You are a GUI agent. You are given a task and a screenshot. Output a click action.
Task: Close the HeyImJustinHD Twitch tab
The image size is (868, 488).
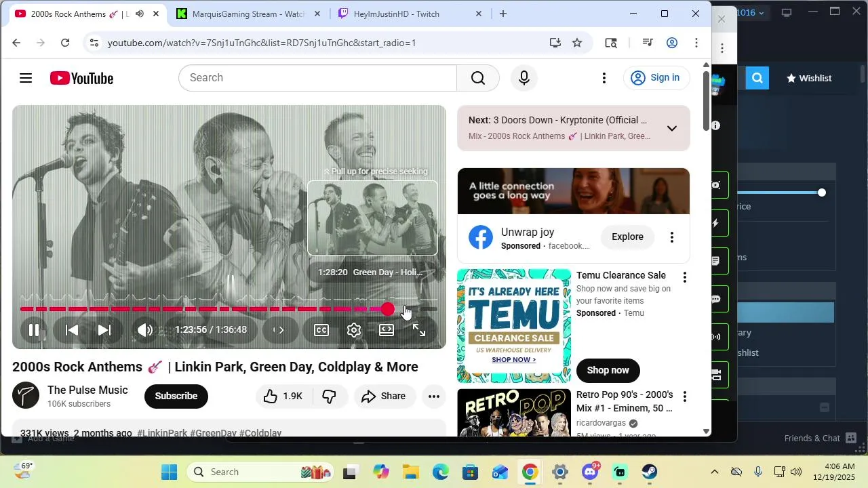(478, 14)
